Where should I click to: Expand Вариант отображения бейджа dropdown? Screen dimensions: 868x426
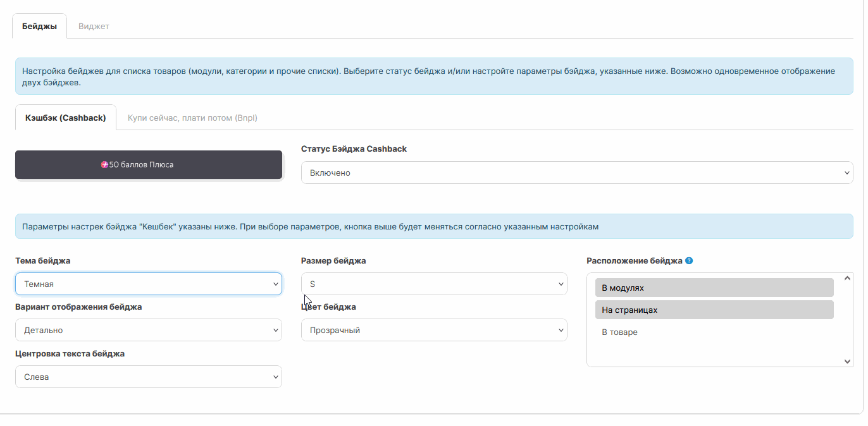[148, 330]
